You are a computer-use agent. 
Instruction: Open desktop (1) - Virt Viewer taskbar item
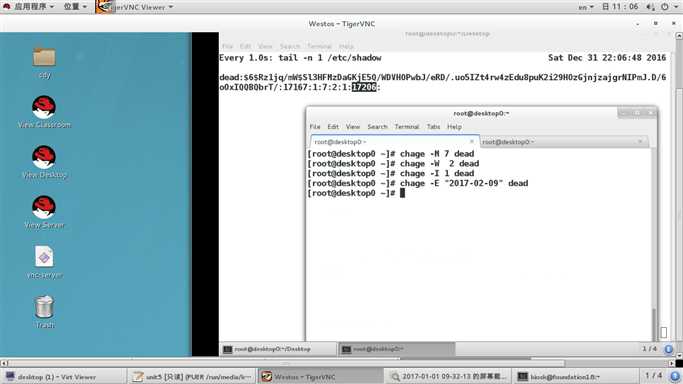pyautogui.click(x=63, y=377)
